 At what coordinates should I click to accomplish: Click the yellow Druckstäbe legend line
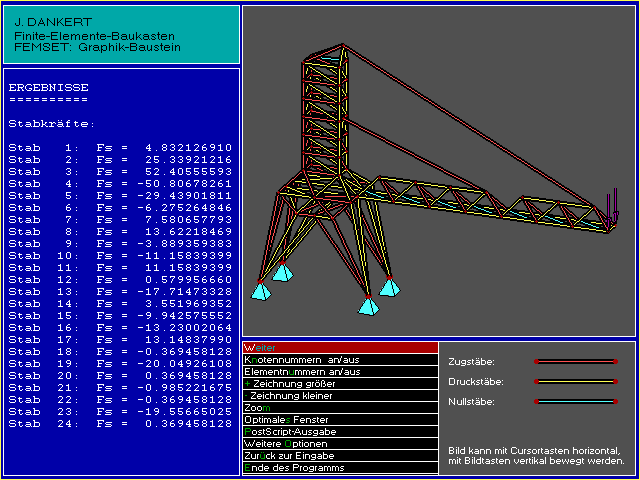[575, 381]
